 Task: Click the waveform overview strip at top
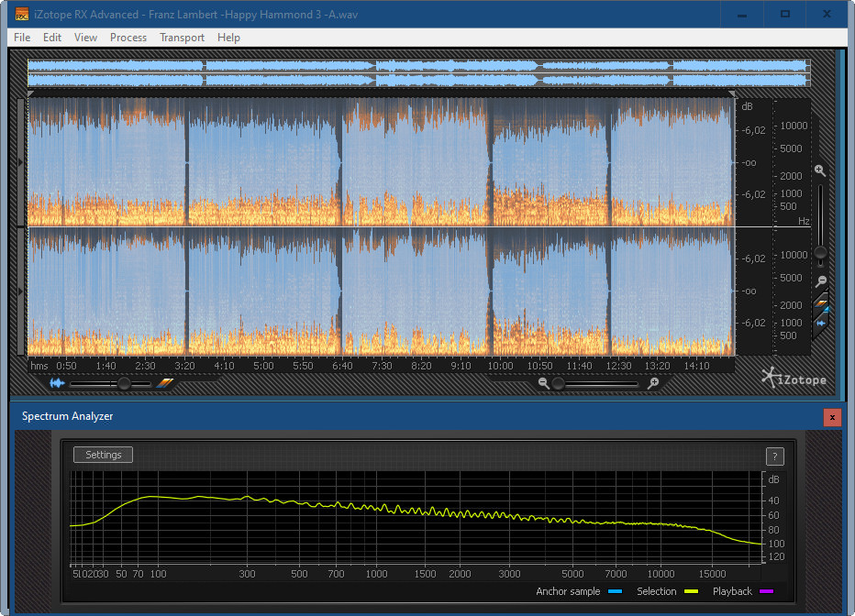click(x=418, y=73)
